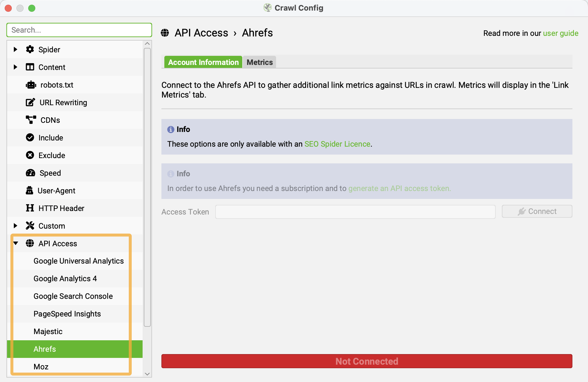The width and height of the screenshot is (588, 382).
Task: Click the URL Rewriting pencil icon
Action: click(31, 102)
